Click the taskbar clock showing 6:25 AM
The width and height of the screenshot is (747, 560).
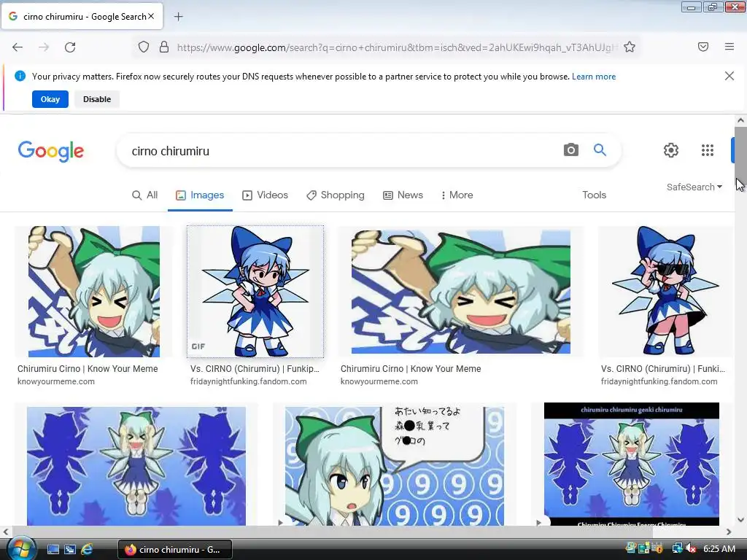(719, 549)
